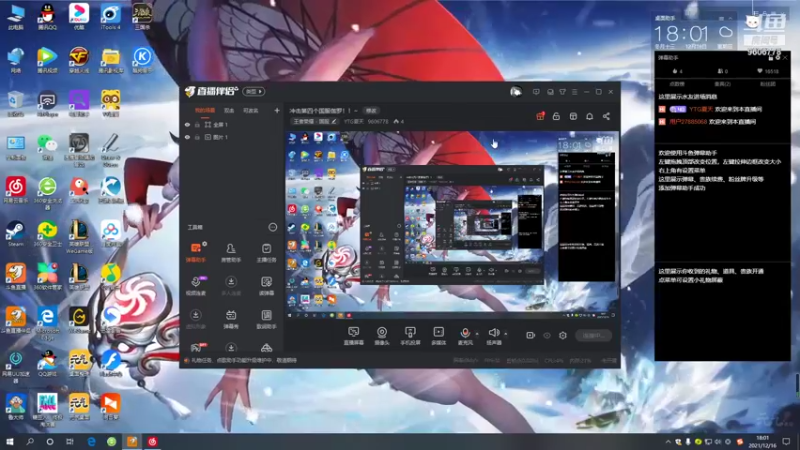This screenshot has width=800, height=450.
Task: Toggle lock on the 图片 1 source
Action: click(x=197, y=137)
